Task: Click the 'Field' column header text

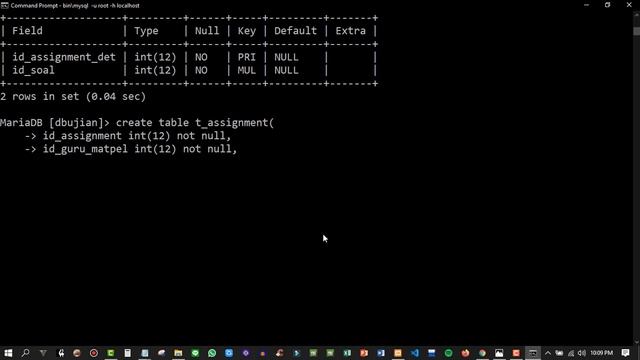Action: pos(27,31)
